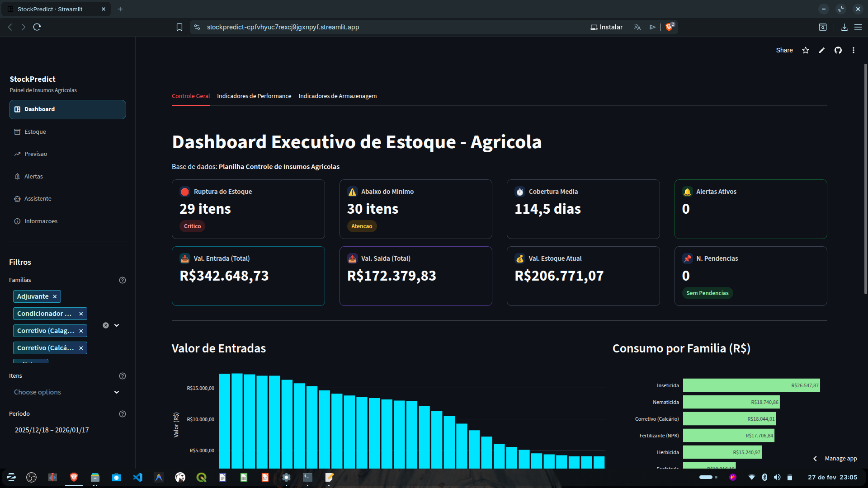
Task: Open the Alertas section
Action: click(33, 176)
